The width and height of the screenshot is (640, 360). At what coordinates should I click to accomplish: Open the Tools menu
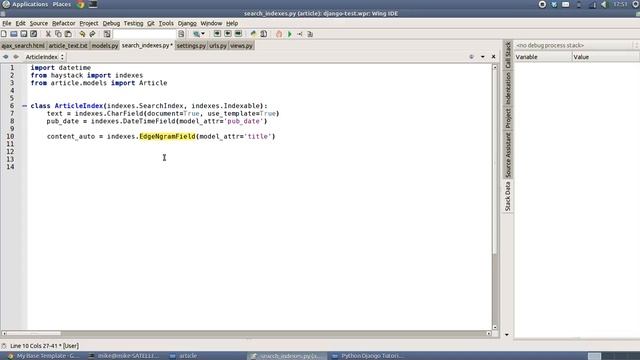pos(166,23)
